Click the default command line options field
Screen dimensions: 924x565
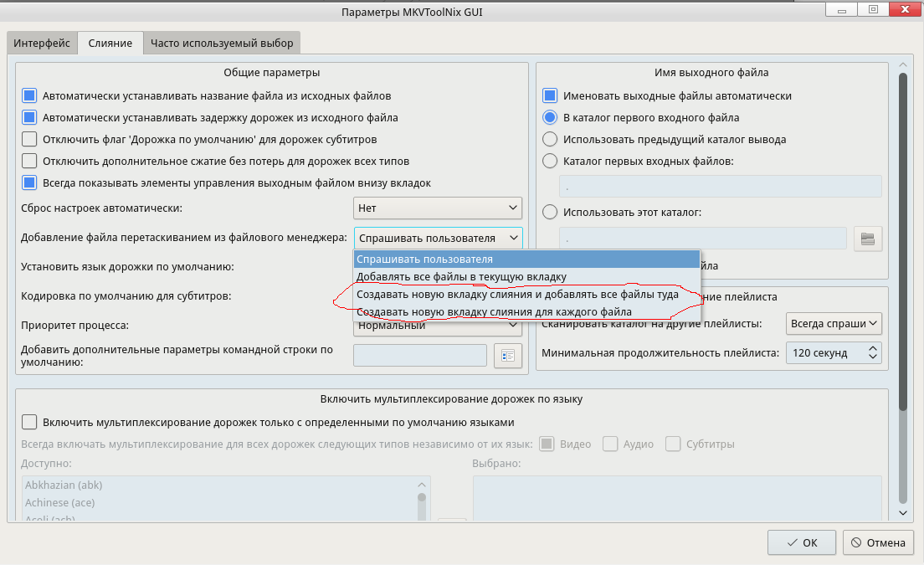pos(419,356)
